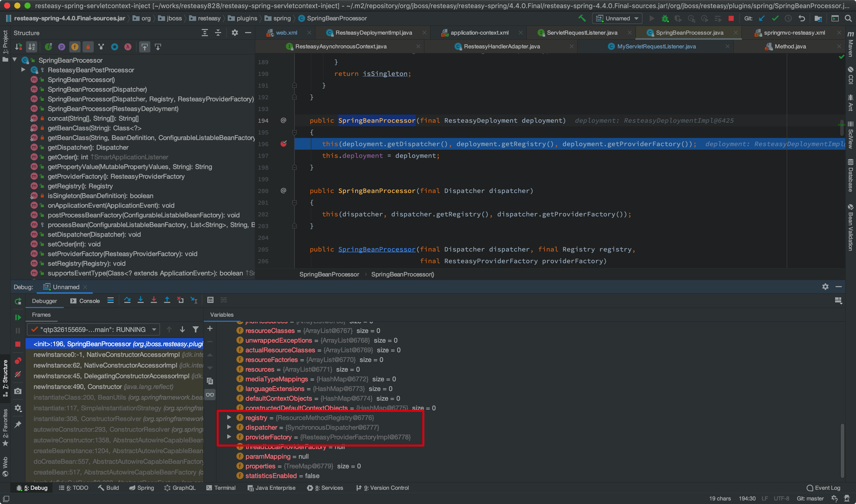The width and height of the screenshot is (856, 504).
Task: Click the Mute Breakpoints icon
Action: pyautogui.click(x=18, y=374)
